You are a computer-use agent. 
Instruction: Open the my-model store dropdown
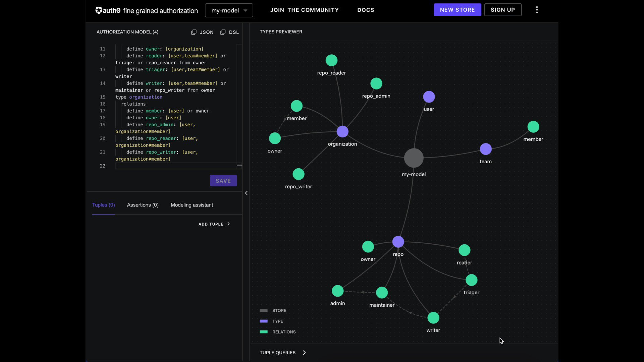[x=229, y=10]
